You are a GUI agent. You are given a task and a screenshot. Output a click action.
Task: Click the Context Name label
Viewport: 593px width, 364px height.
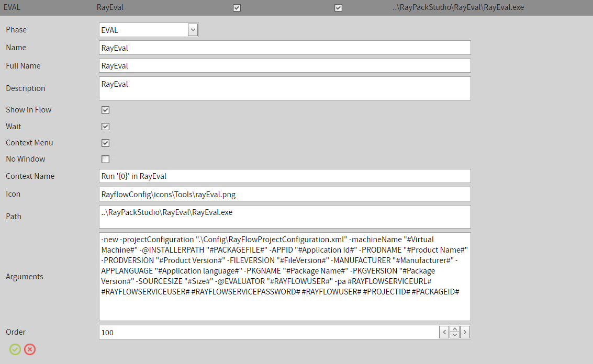click(x=30, y=176)
